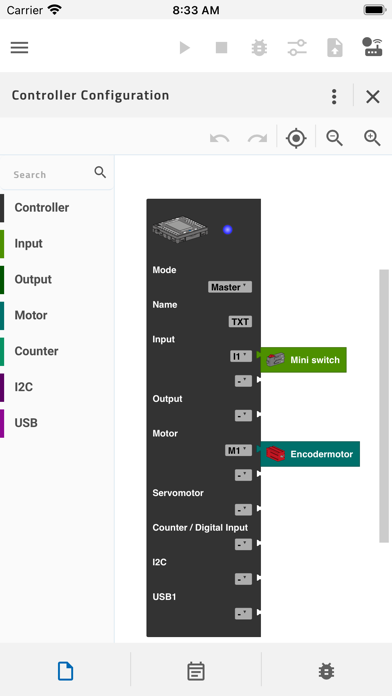392x696 pixels.
Task: Click the upload file icon
Action: point(335,47)
